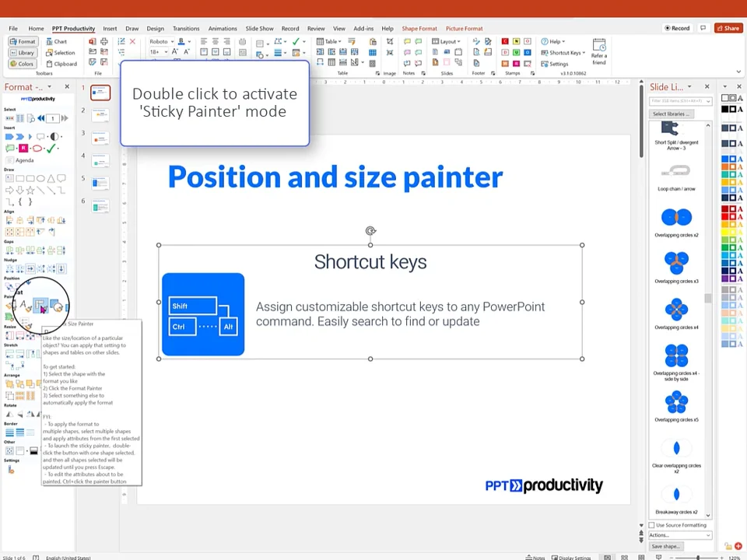The width and height of the screenshot is (747, 560).
Task: Click the Refer a friend icon
Action: pyautogui.click(x=599, y=52)
